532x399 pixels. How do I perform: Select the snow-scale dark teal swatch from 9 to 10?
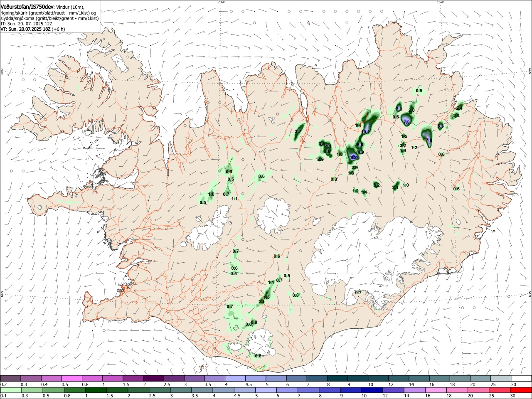(357, 378)
